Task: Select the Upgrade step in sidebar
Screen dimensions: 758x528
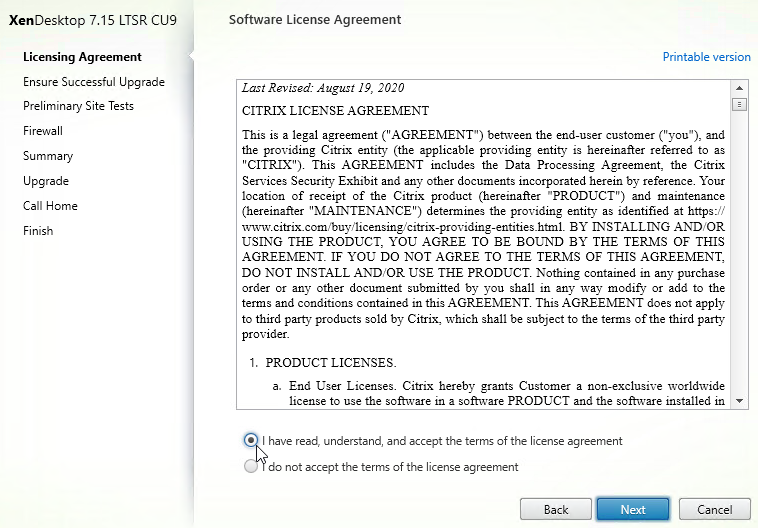Action: pos(46,181)
